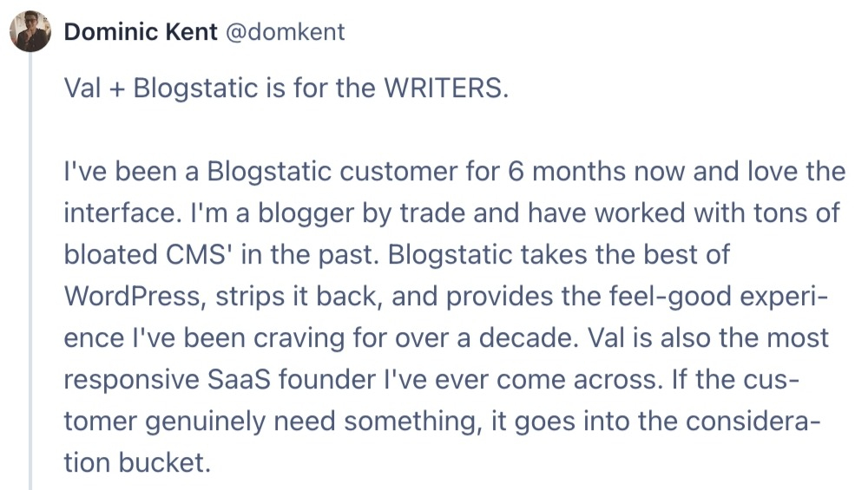Click the vertical thread line below avatar
Image resolution: width=868 pixels, height=490 pixels.
pos(30,271)
